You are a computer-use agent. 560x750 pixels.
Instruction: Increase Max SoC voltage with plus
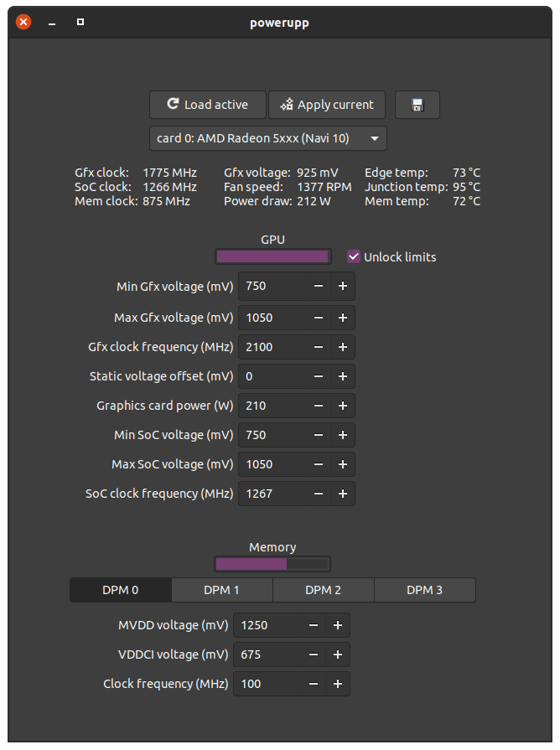click(x=343, y=464)
